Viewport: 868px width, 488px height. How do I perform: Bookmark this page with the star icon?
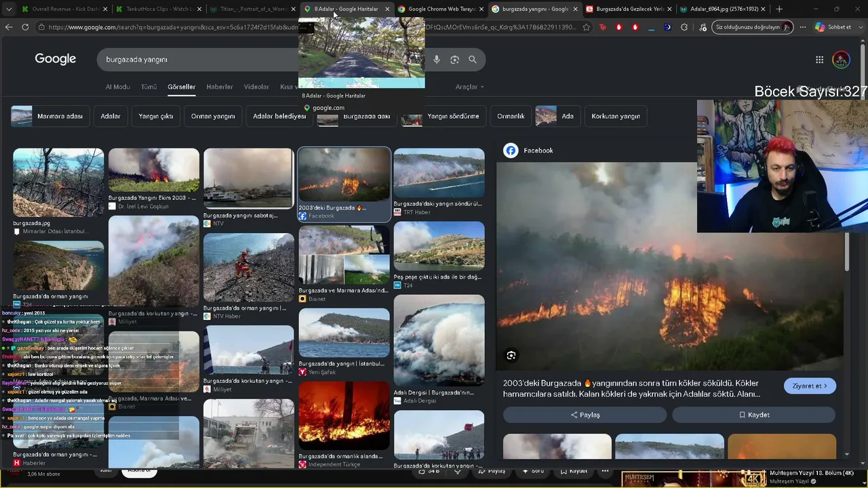(586, 27)
